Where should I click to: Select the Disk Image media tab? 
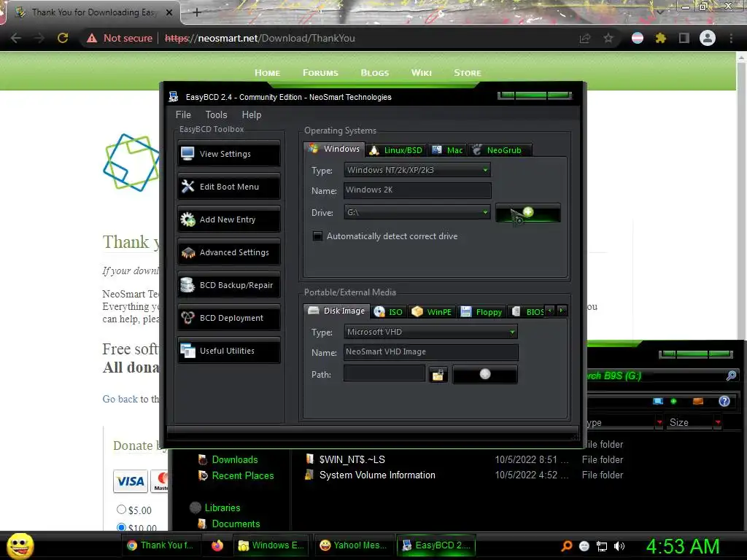click(337, 311)
